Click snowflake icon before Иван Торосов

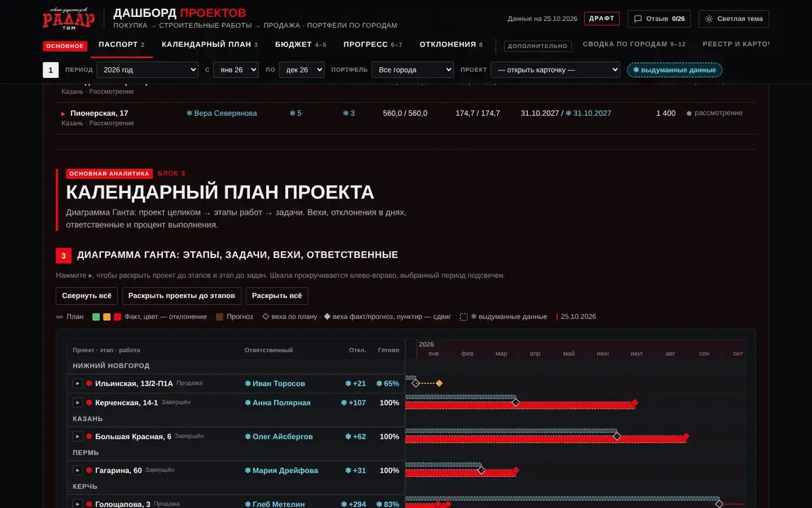(248, 383)
